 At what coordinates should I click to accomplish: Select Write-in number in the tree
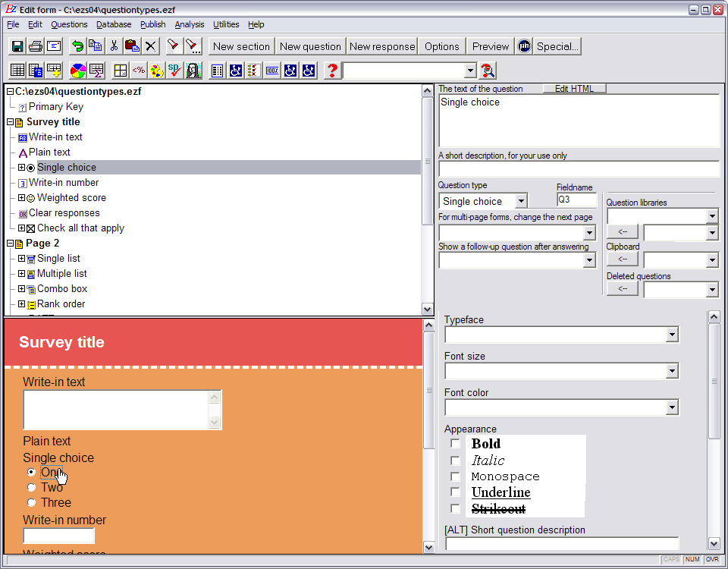pos(64,183)
